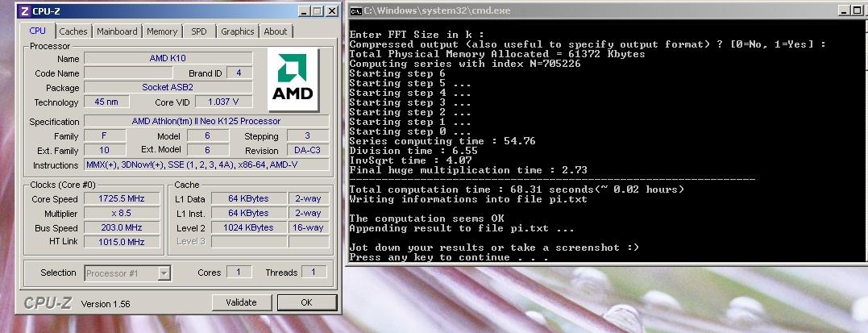Click the Socket ASB2 package field
This screenshot has width=868, height=333.
(x=168, y=87)
